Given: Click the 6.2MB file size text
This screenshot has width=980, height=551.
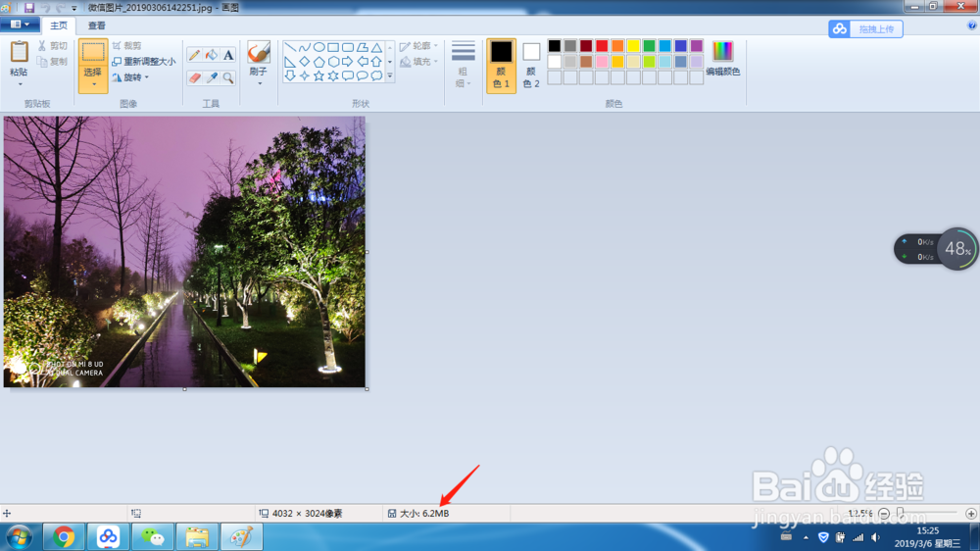Looking at the screenshot, I should (x=436, y=514).
